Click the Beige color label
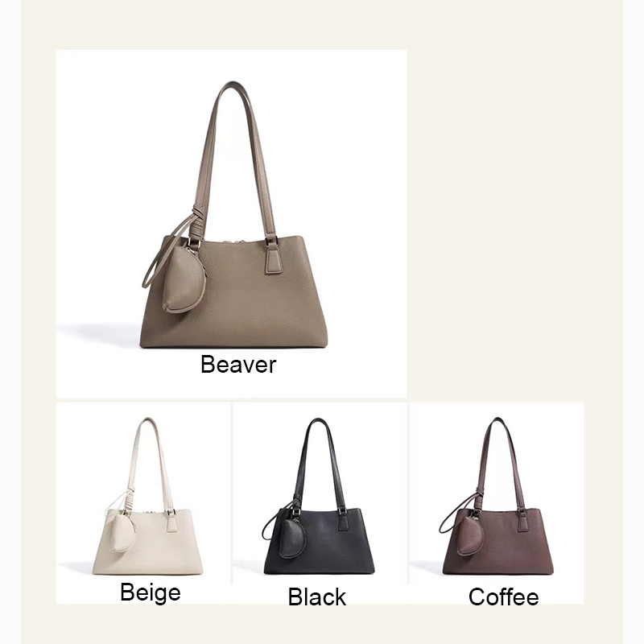644x644 pixels. point(151,592)
